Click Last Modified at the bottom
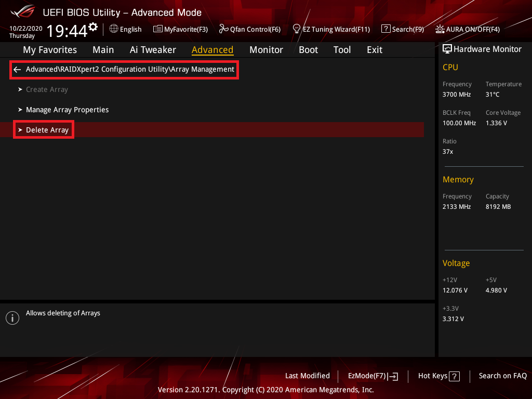532x399 pixels. click(x=307, y=376)
